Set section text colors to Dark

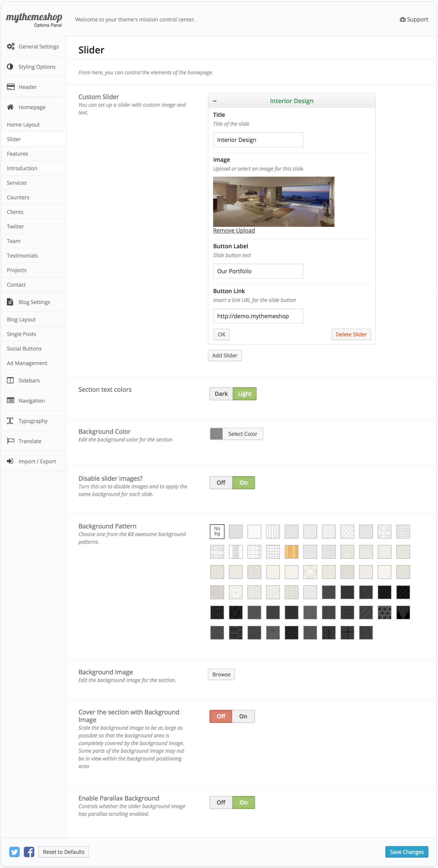click(x=221, y=394)
